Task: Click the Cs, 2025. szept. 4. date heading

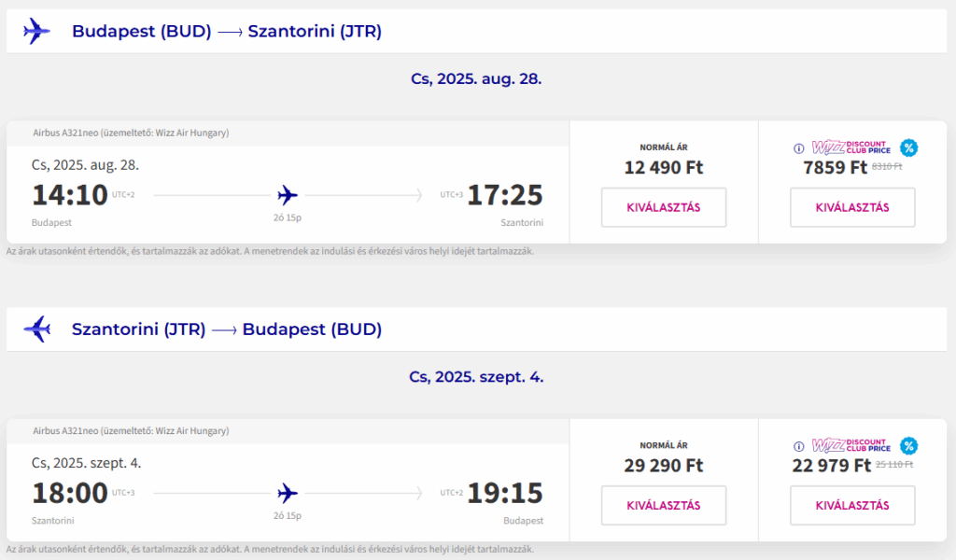Action: [x=476, y=377]
